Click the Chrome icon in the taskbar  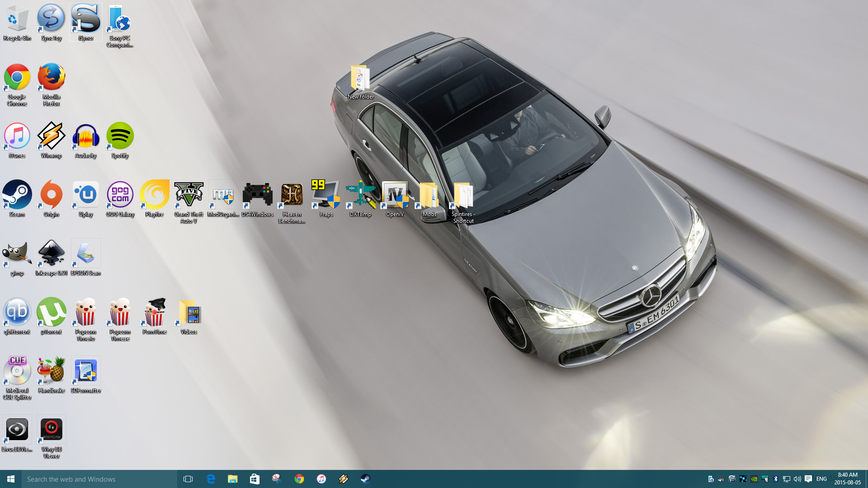pos(299,479)
